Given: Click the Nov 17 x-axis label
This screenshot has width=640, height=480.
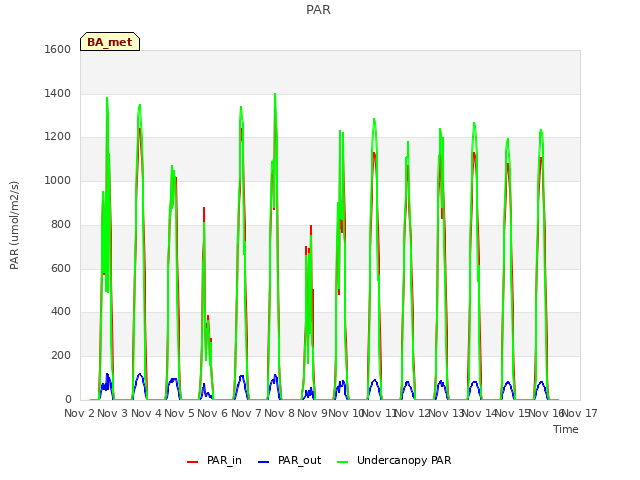Looking at the screenshot, I should coord(580,413).
